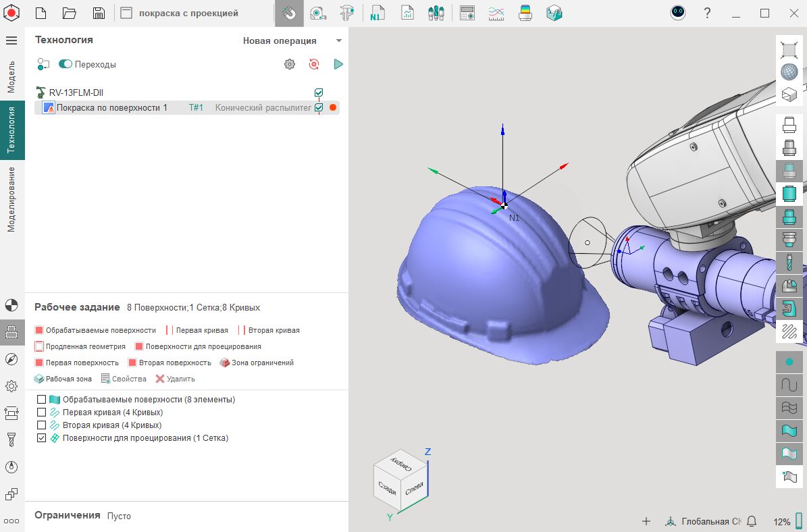Screen dimensions: 807x532
Task: Switch to the Моделирование tab
Action: pos(11,199)
